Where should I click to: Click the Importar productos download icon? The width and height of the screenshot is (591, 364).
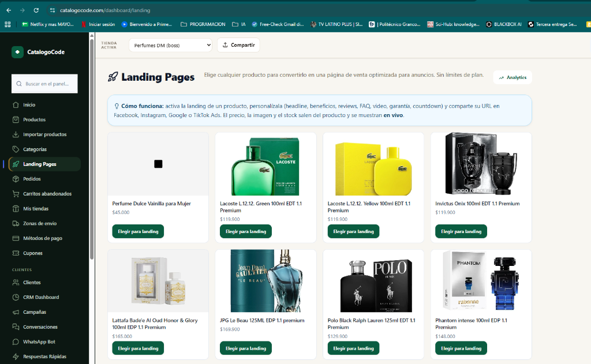tap(16, 134)
